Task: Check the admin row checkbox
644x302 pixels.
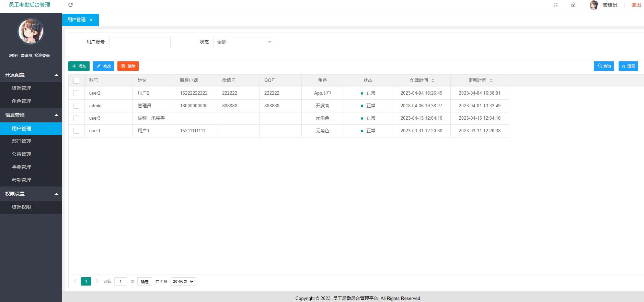Action: [76, 106]
